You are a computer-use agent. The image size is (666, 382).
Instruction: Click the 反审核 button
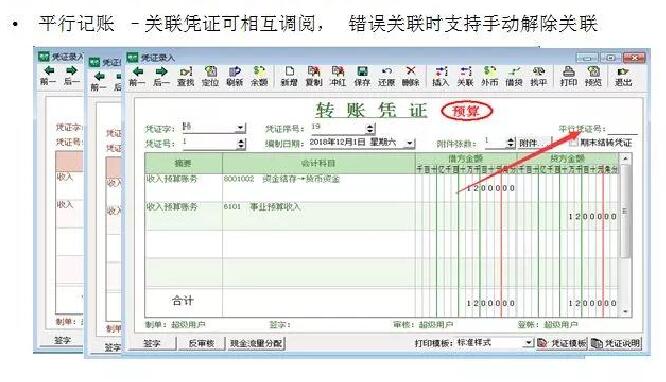coord(201,343)
